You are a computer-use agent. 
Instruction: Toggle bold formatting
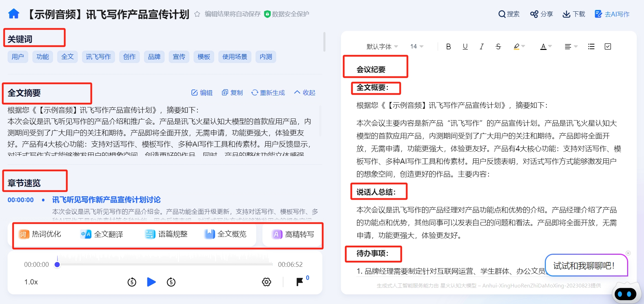448,46
